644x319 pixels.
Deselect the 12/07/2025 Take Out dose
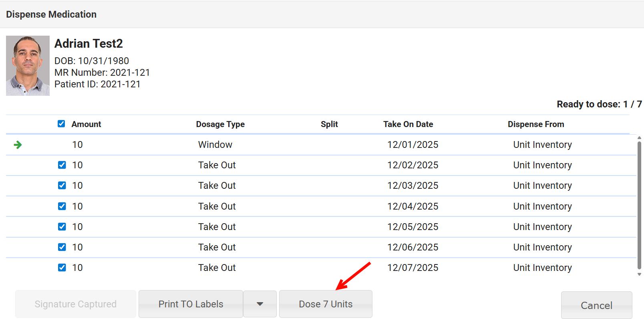62,268
